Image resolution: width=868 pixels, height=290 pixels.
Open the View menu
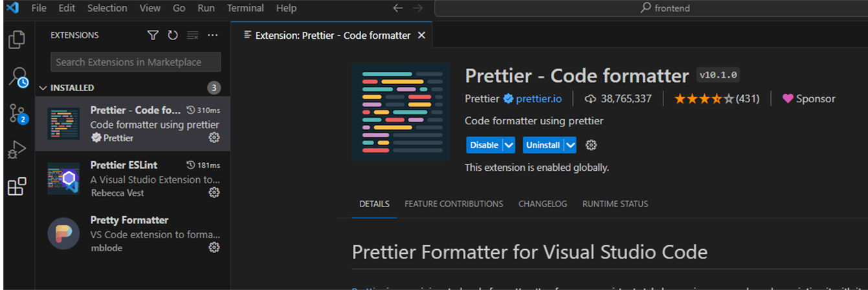click(x=150, y=8)
